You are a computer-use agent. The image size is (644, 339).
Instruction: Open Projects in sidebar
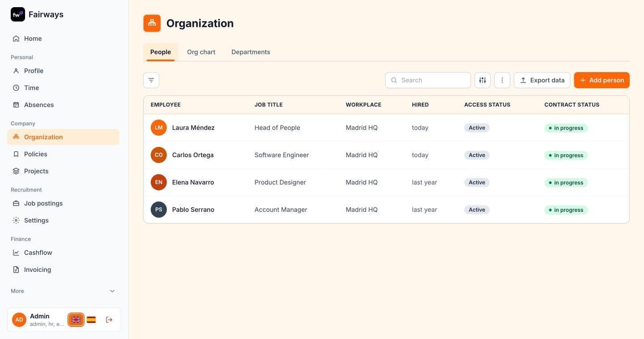[63, 171]
